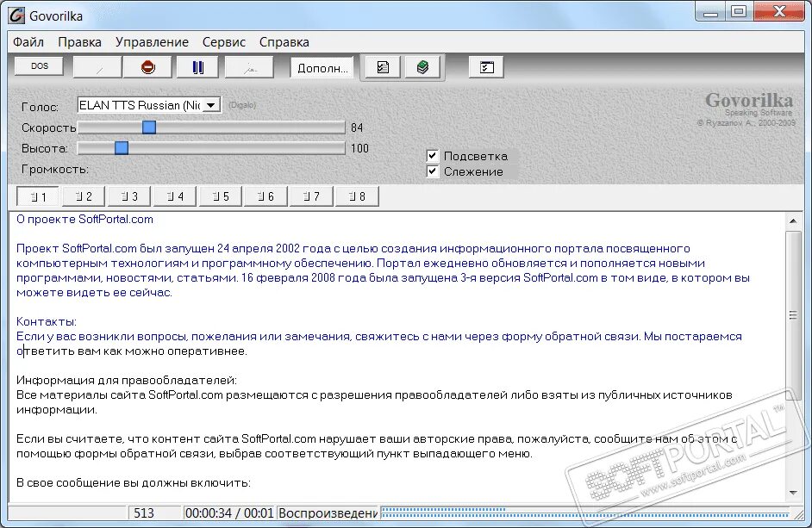Click the DOS encoding button
Viewport: 812px width, 528px height.
(40, 66)
